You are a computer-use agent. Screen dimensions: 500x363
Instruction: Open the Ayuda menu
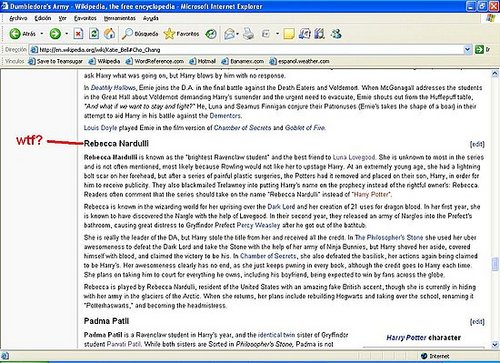point(150,18)
